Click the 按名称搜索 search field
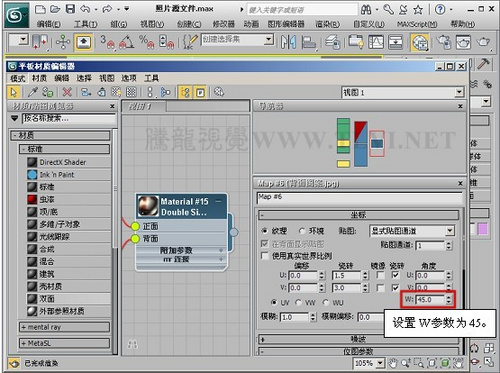 point(69,118)
